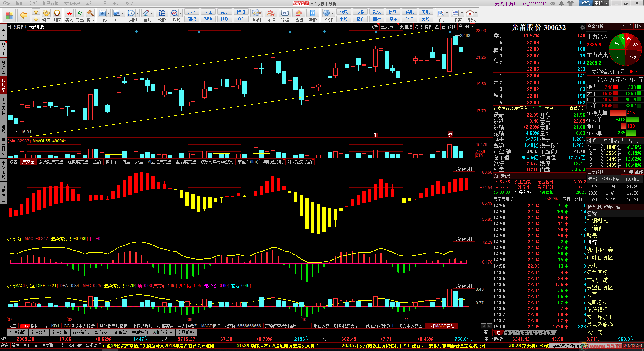The image size is (644, 351).
Task: Toggle 均线 moving averages display
Action: pos(418,27)
